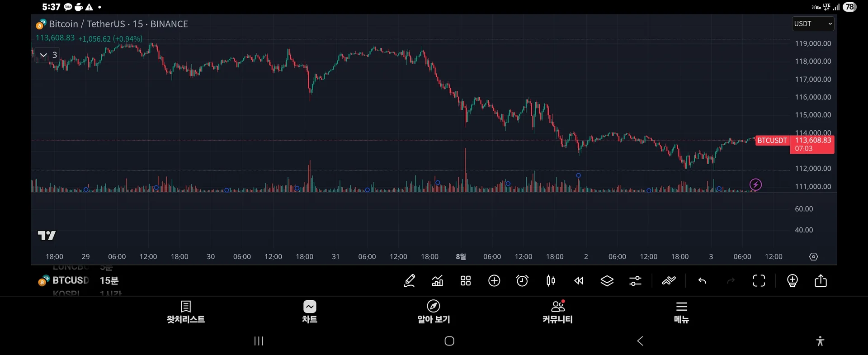Open the 메뉴 tab
Screen dimensions: 868x355
click(x=681, y=312)
